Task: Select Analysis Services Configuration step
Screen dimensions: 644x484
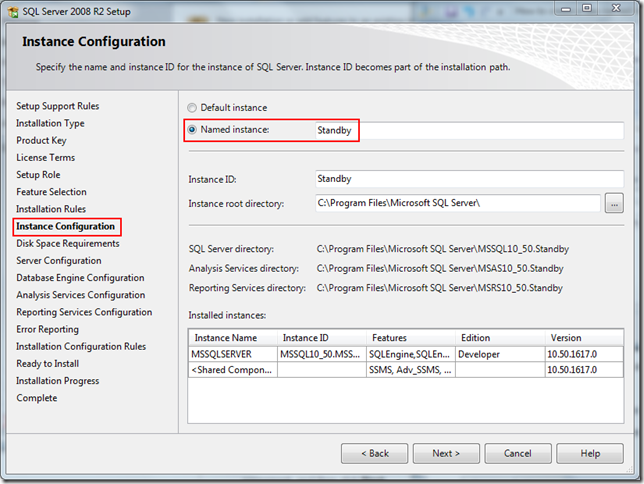Action: click(x=80, y=295)
